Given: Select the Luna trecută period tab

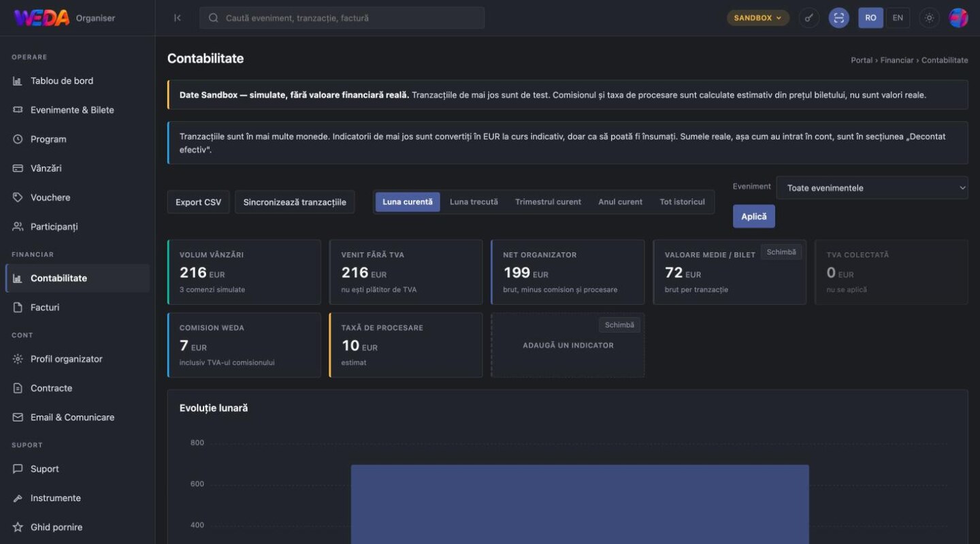Looking at the screenshot, I should click(474, 202).
